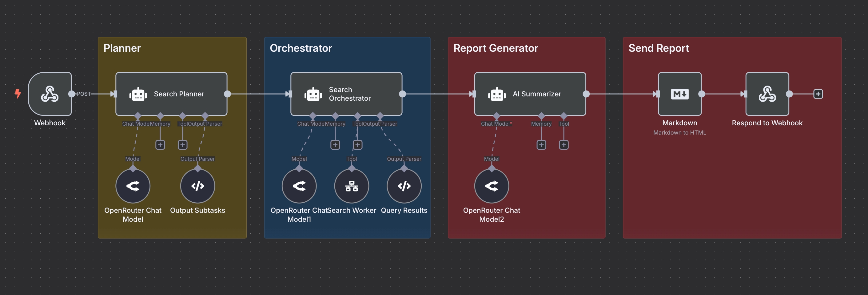Click the 'Webhook' node label
The image size is (868, 295).
(x=50, y=123)
